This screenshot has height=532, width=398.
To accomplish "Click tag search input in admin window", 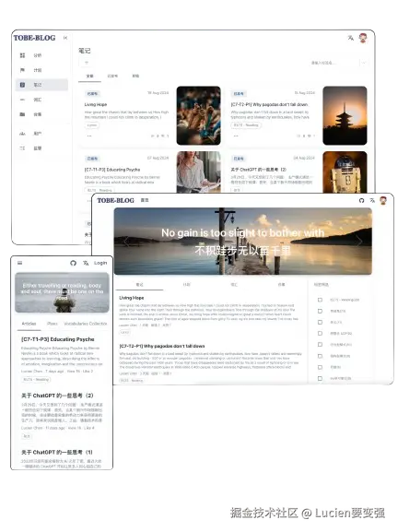I will (x=334, y=63).
